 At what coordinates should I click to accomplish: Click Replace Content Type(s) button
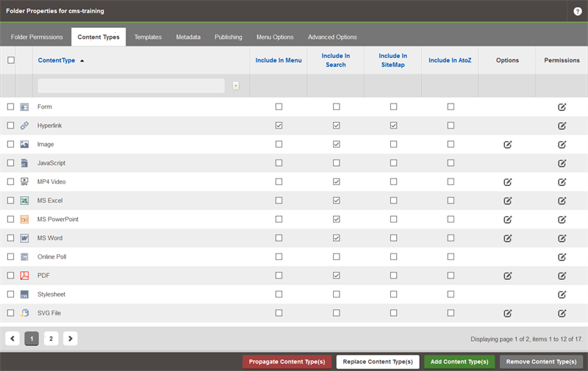378,362
